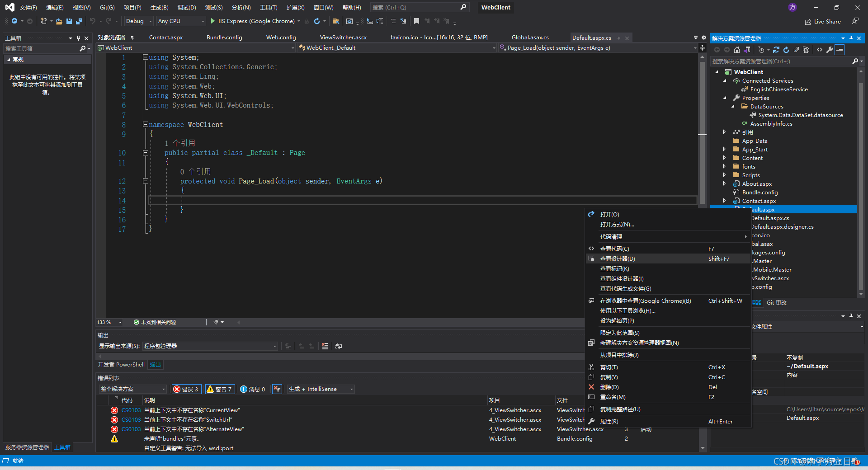Click the editor window settings gear icon
The image size is (868, 470).
[x=703, y=38]
